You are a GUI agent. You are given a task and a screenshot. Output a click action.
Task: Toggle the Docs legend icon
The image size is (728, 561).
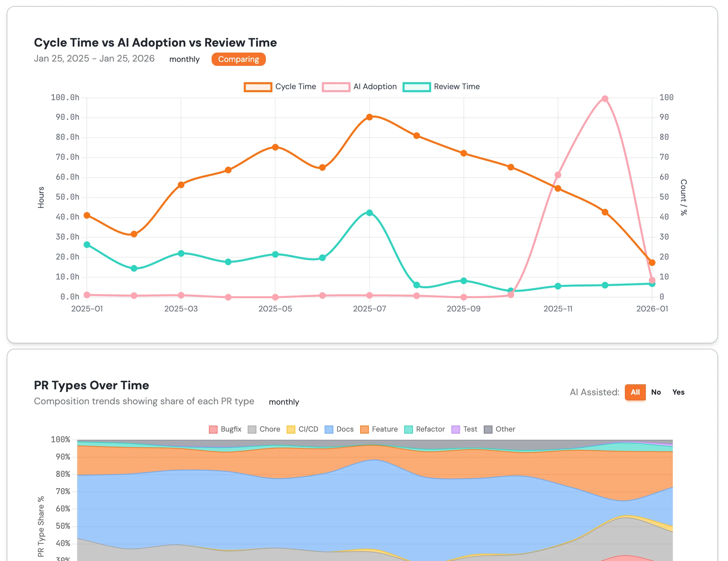point(329,429)
